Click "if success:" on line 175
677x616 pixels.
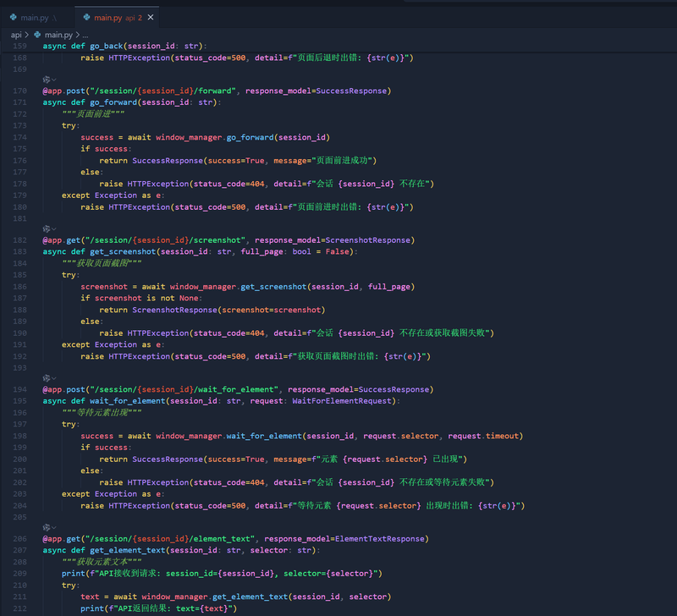pos(107,149)
